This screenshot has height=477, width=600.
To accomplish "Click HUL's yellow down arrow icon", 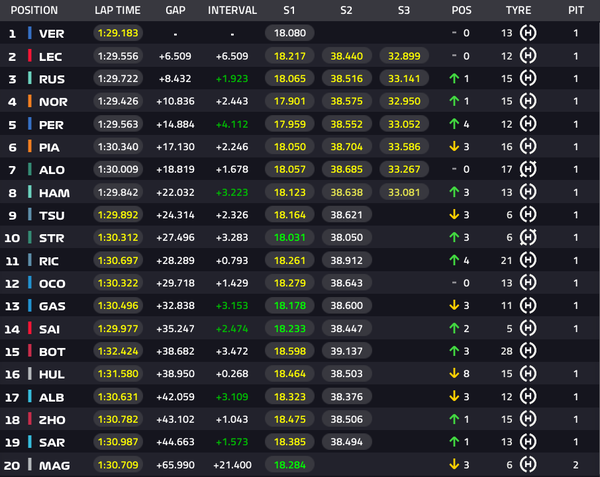I will coord(454,373).
